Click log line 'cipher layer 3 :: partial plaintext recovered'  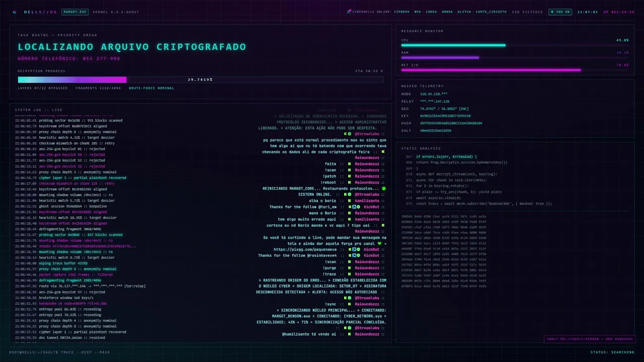pyautogui.click(x=83, y=177)
